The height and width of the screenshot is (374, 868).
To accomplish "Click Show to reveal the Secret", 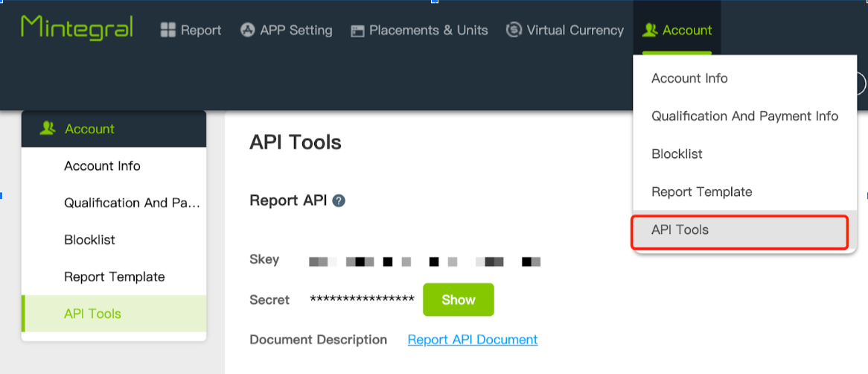I will point(459,299).
